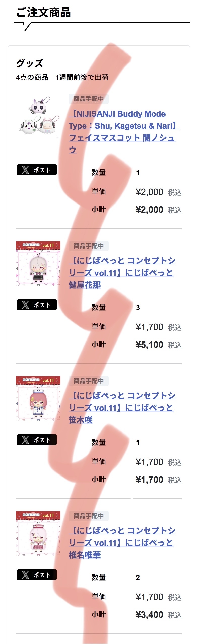198x644 pixels.
Task: Click the 健屋花那 puppet product thumbnail
Action: 38,263
